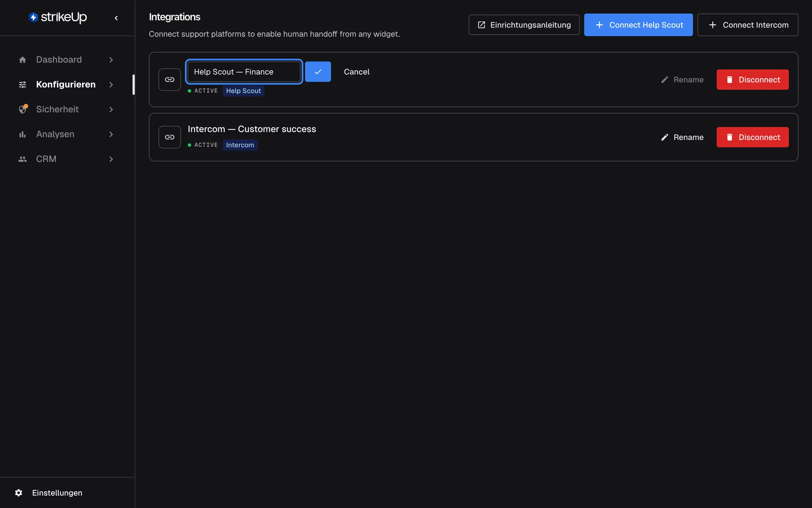The image size is (812, 508).
Task: Click the pencil icon in Intercom row
Action: 664,137
